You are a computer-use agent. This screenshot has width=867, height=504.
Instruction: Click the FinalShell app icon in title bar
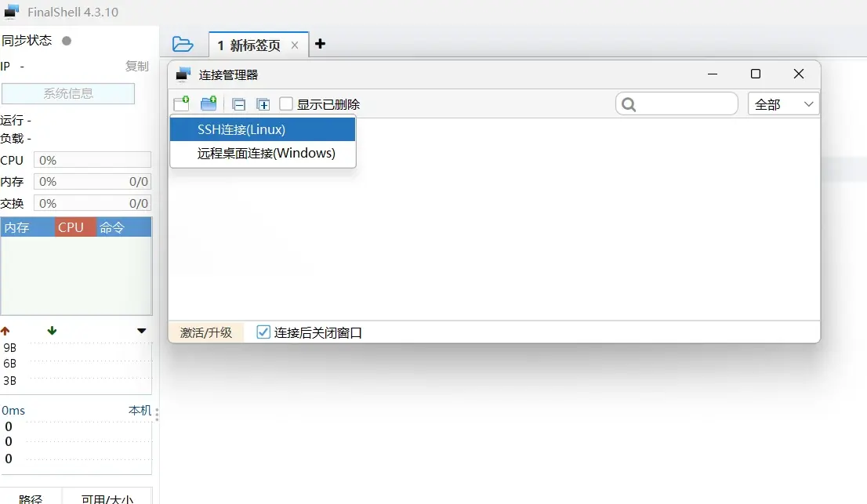click(12, 11)
